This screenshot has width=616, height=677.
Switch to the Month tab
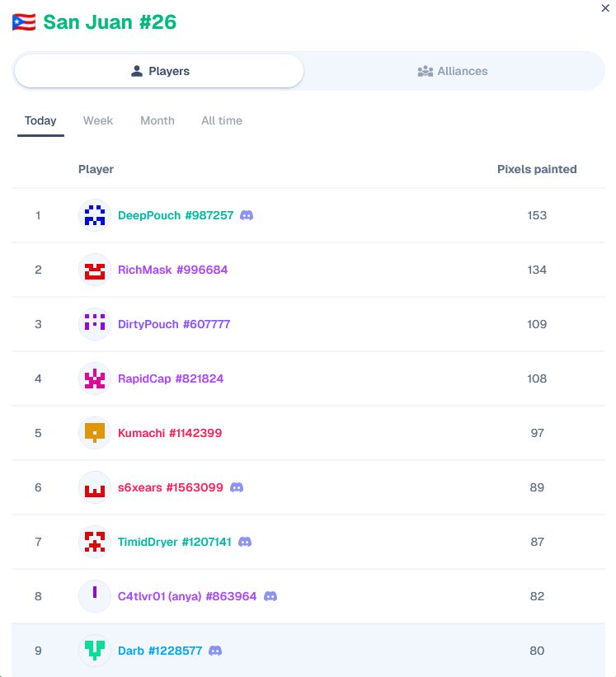158,120
